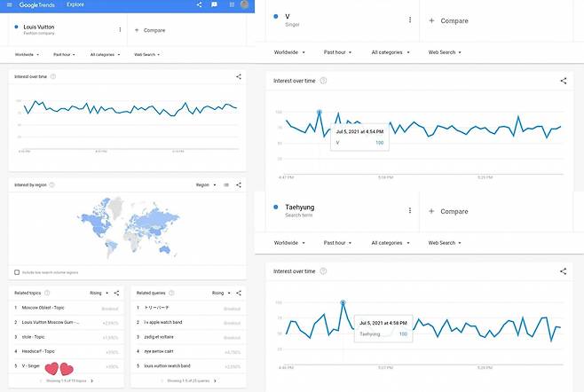Open the Worldwide dropdown for V Singer

coord(289,52)
